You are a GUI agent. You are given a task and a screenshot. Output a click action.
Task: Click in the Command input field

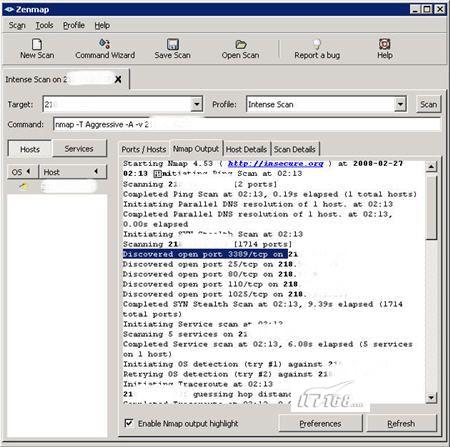coord(247,124)
